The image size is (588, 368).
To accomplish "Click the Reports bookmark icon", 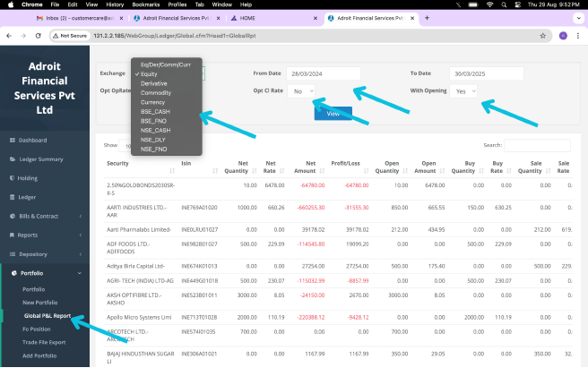I will coord(12,235).
